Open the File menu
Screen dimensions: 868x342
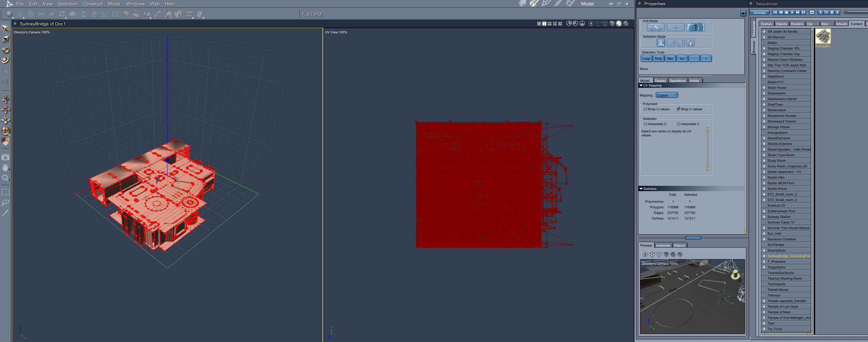20,4
